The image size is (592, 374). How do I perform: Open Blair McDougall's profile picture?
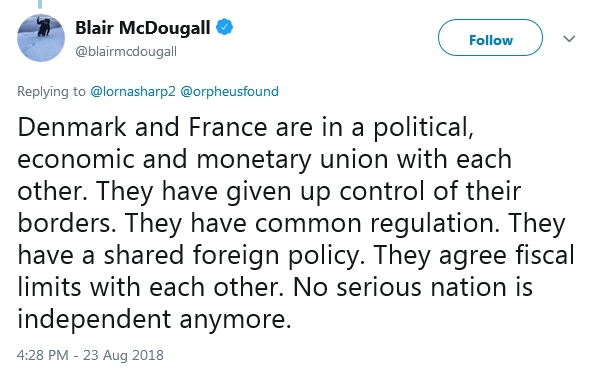point(41,38)
